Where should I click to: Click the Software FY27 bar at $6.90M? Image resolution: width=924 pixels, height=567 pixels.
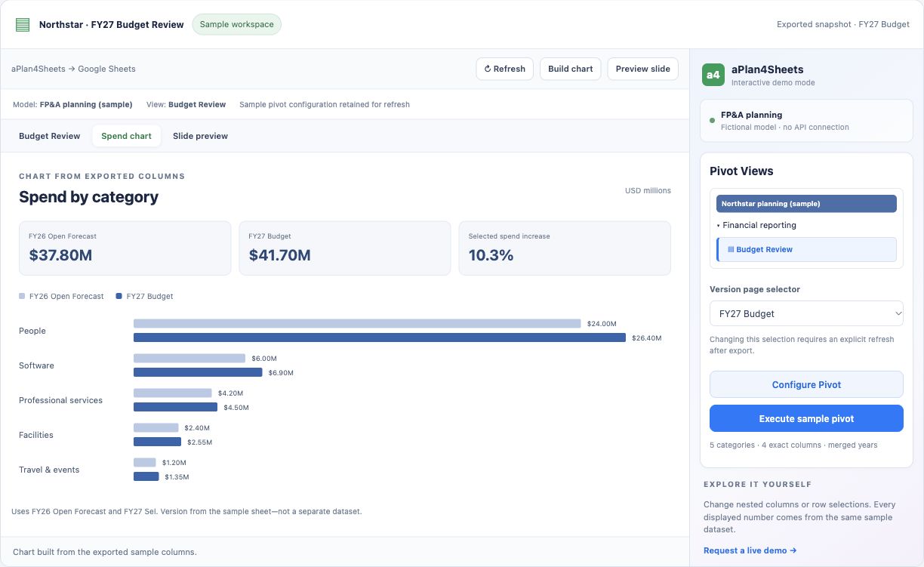tap(198, 372)
